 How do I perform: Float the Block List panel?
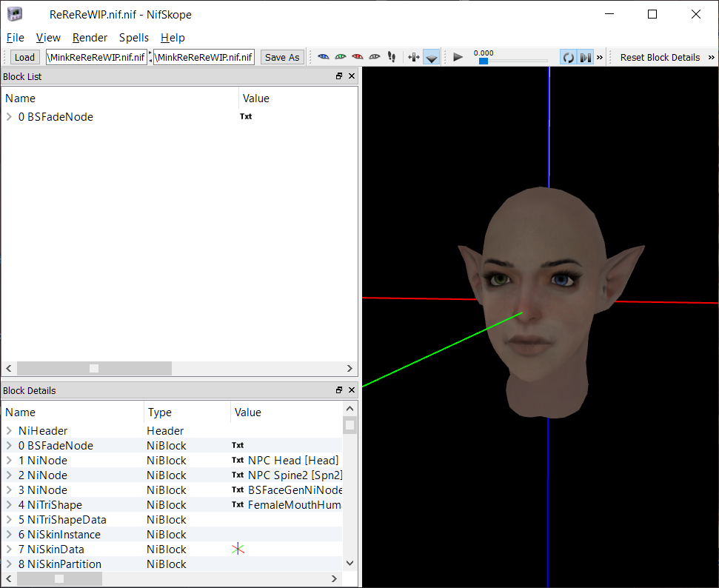339,76
